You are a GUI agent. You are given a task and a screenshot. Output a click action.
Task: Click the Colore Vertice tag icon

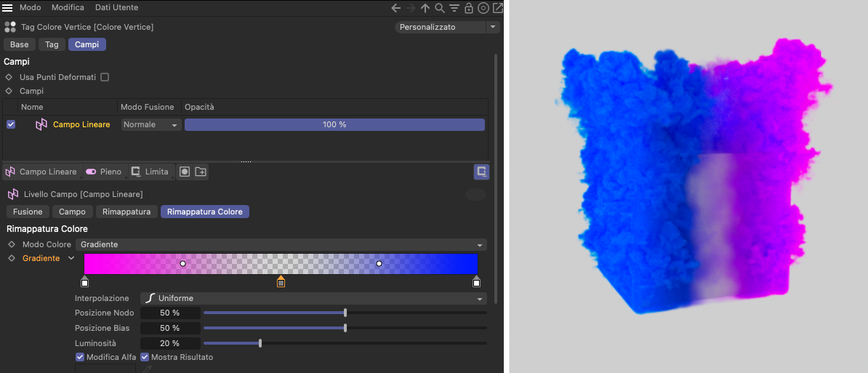[x=9, y=27]
